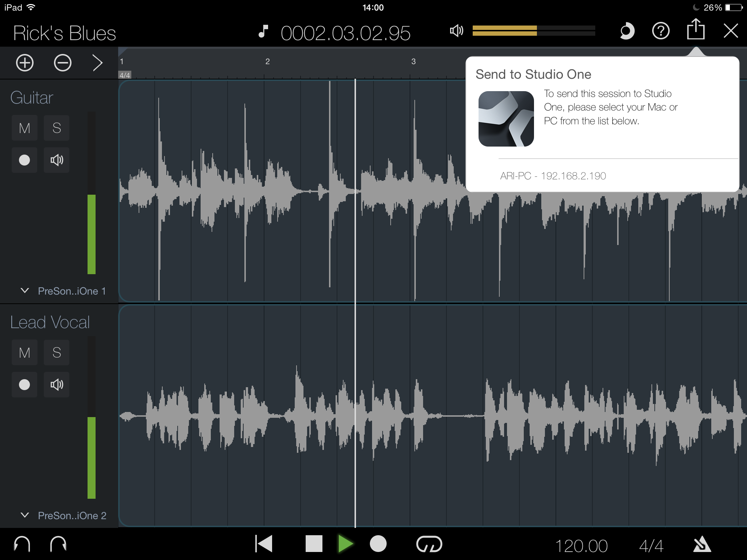The width and height of the screenshot is (747, 560).
Task: Jump to bar 2 on the ruler
Action: (267, 62)
